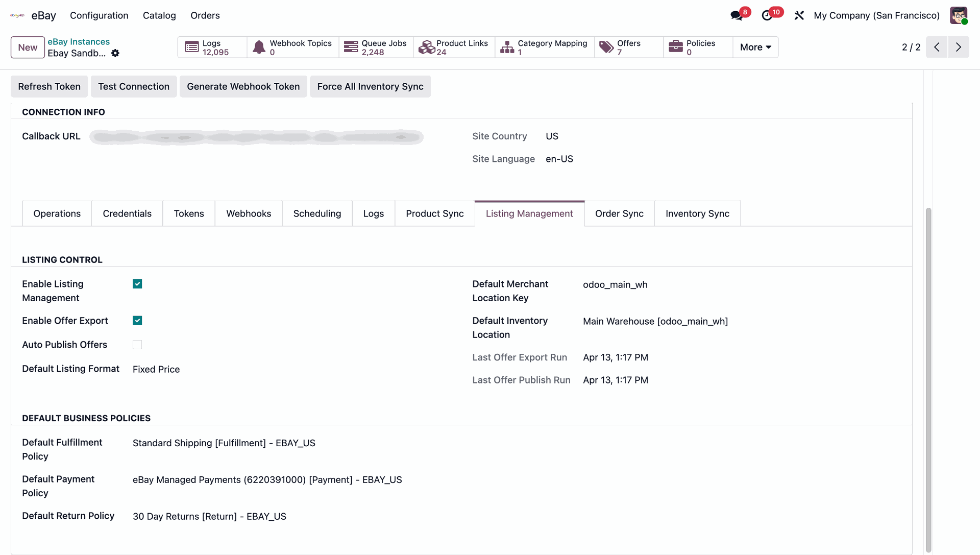The height and width of the screenshot is (555, 980).
Task: Click the 2 / 2 record pager
Action: point(911,47)
